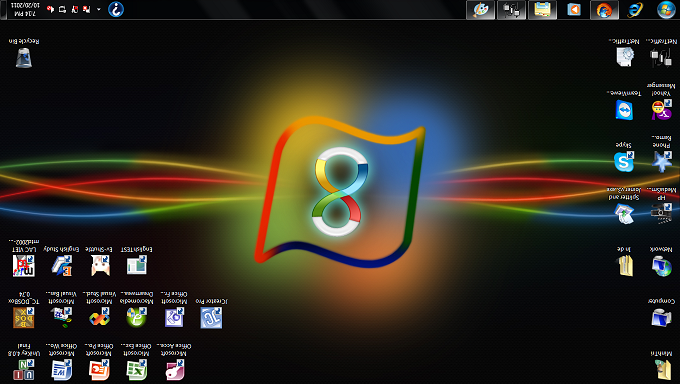This screenshot has width=680, height=384.
Task: Switch to the NetTraffic taskbar button
Action: [x=511, y=10]
